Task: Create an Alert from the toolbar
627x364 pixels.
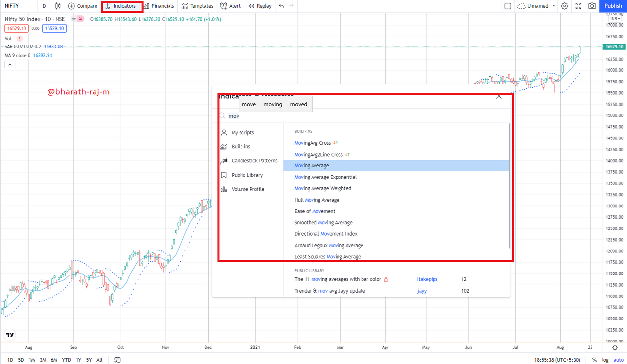Action: click(230, 6)
